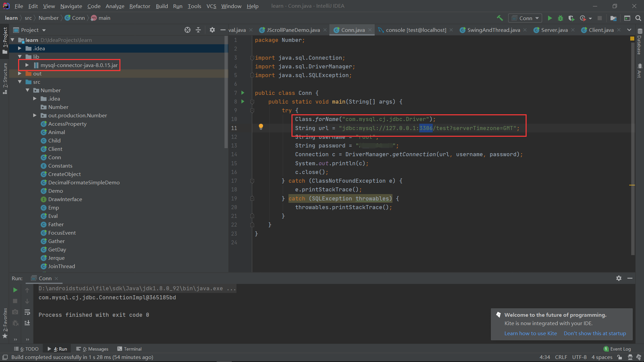Open the Analyze menu
The height and width of the screenshot is (362, 644).
[x=115, y=6]
